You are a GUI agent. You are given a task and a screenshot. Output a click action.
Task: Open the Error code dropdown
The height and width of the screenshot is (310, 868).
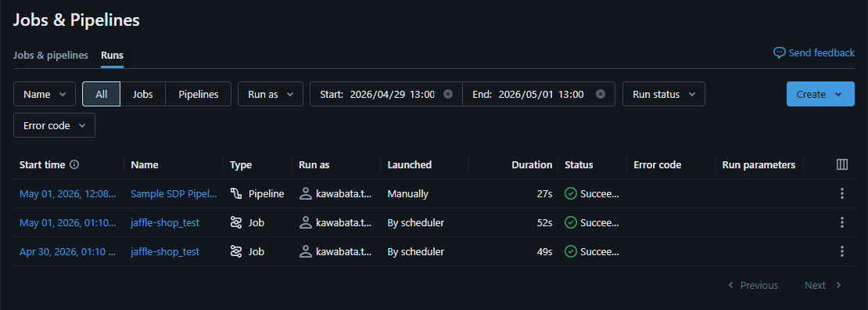coord(54,125)
